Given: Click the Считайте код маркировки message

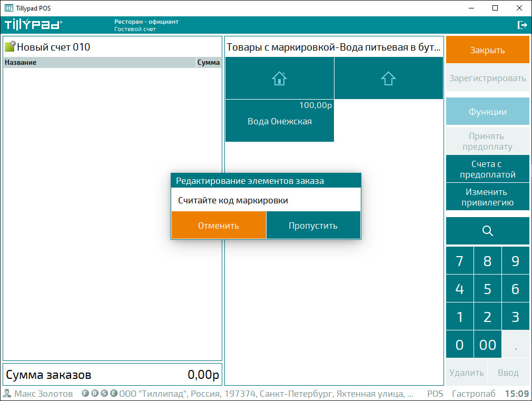Looking at the screenshot, I should coord(233,200).
